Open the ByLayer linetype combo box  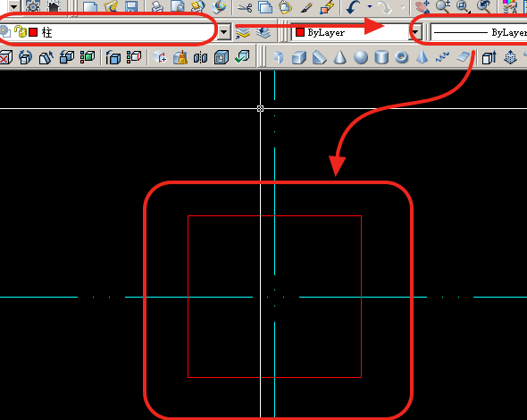479,32
